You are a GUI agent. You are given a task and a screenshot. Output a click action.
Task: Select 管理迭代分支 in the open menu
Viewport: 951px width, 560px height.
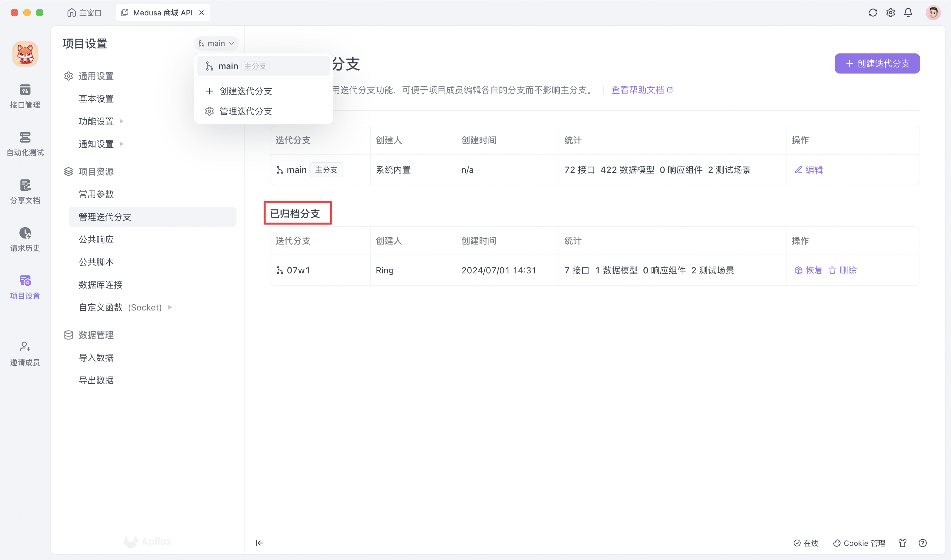pos(245,111)
